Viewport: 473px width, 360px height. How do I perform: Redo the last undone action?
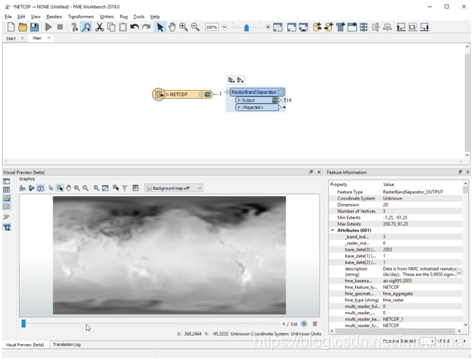pyautogui.click(x=146, y=27)
